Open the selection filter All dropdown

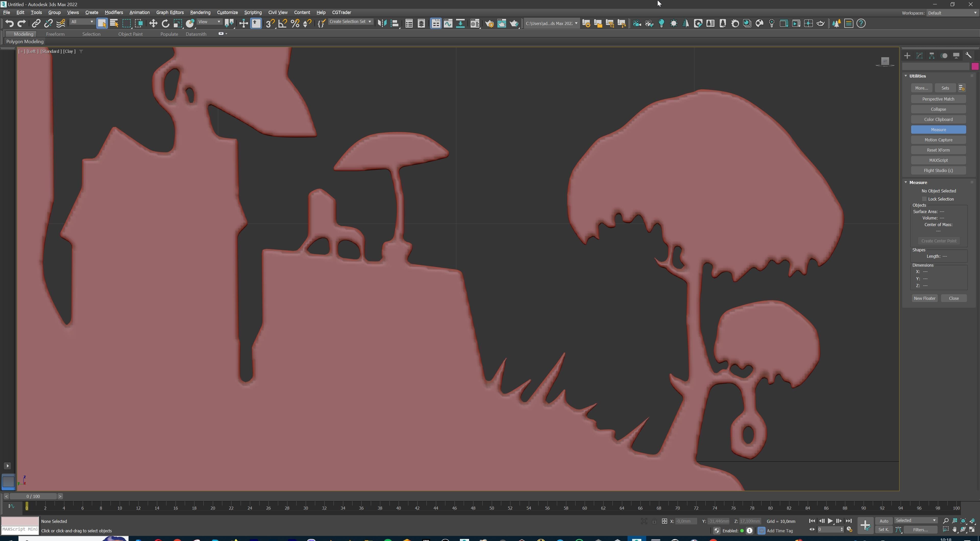[x=82, y=22]
